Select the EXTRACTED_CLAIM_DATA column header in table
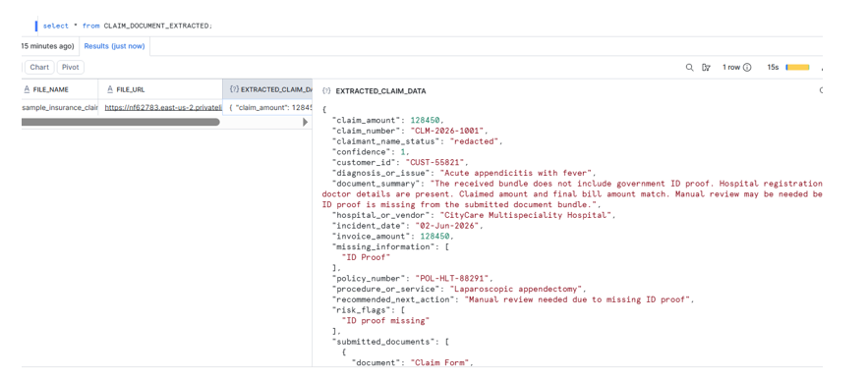 (267, 89)
